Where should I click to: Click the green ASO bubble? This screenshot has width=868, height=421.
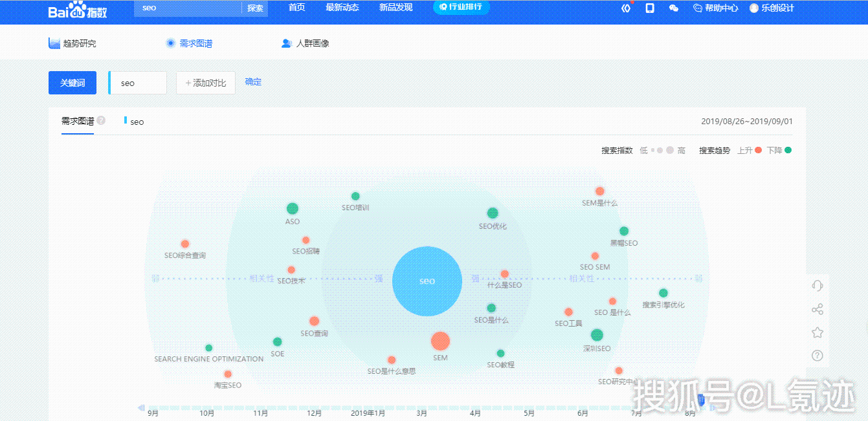pos(293,208)
